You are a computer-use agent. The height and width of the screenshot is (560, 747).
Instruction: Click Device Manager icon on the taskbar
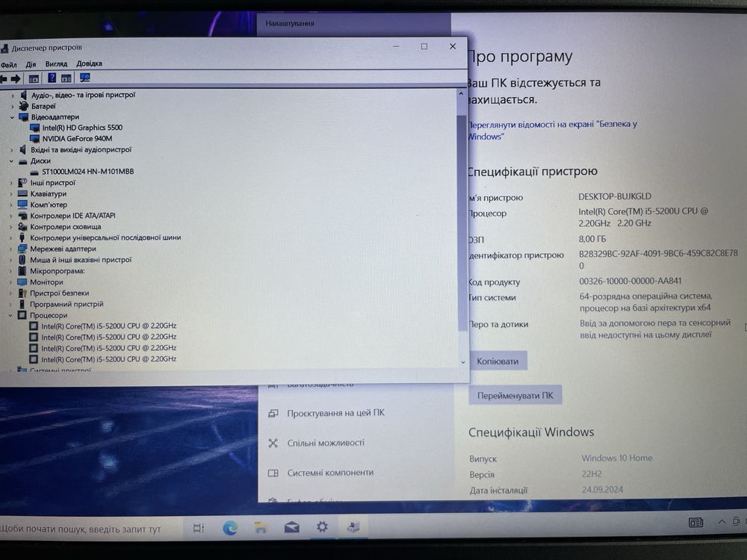pyautogui.click(x=353, y=526)
